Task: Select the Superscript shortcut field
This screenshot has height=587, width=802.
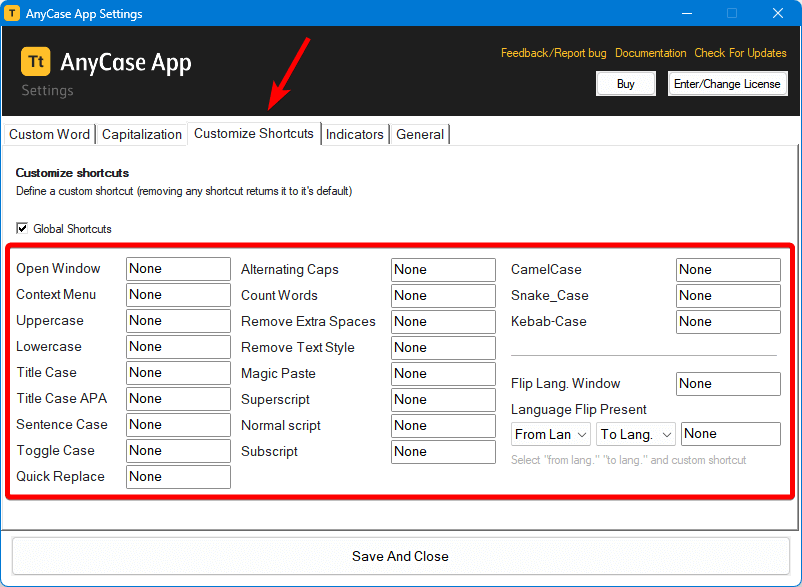Action: click(443, 400)
